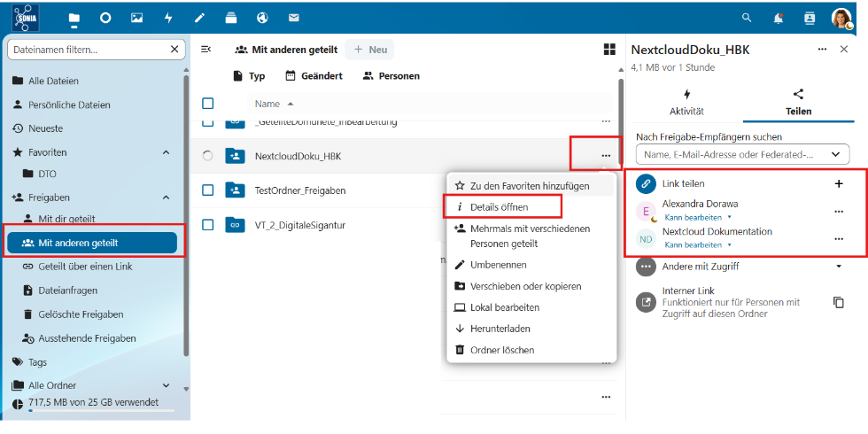Open the Activity app lightning icon in top bar

coord(168,18)
